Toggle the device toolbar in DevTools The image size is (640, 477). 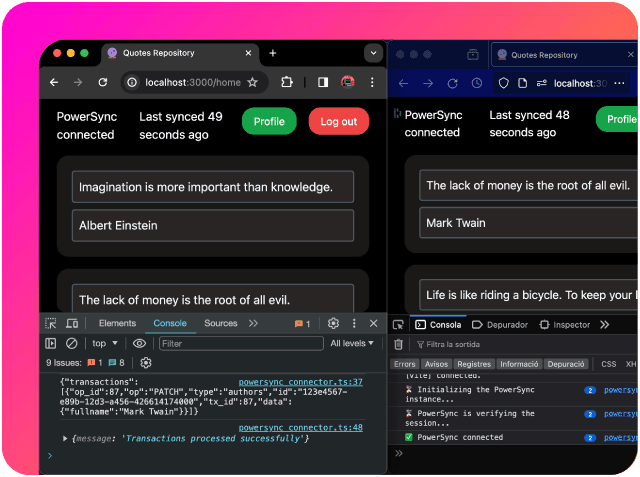72,324
